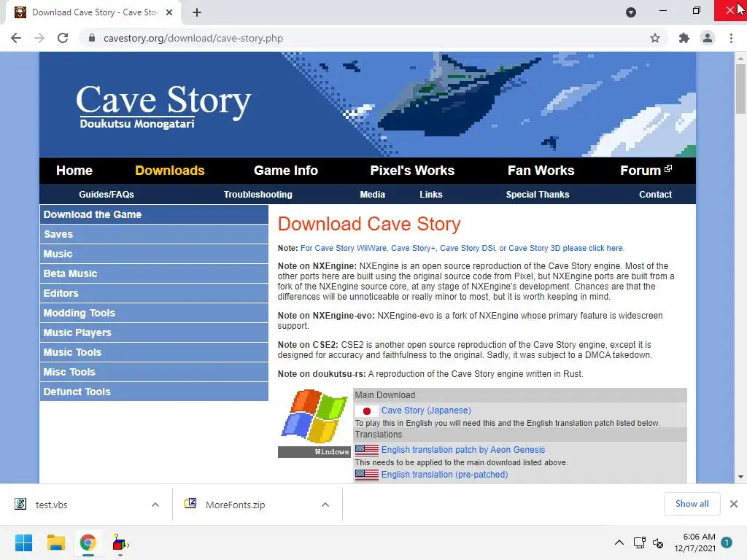The height and width of the screenshot is (560, 747).
Task: Expand the test.vbs download options
Action: [x=155, y=505]
